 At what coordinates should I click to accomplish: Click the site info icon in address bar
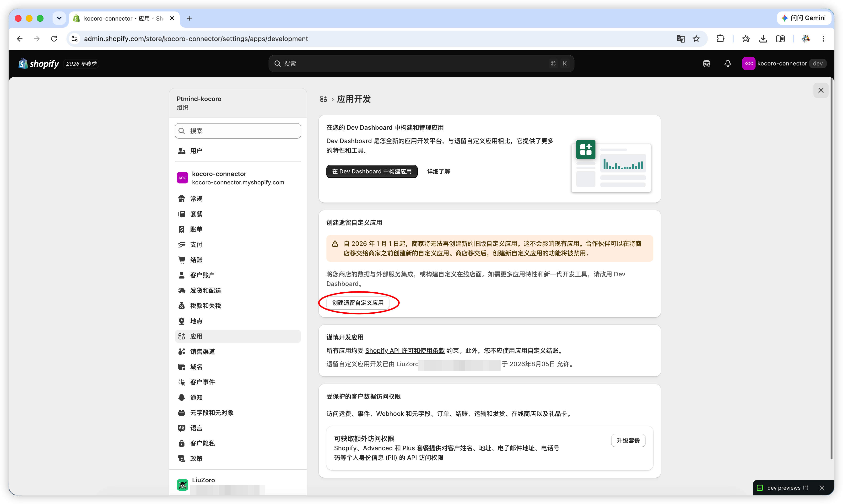74,39
